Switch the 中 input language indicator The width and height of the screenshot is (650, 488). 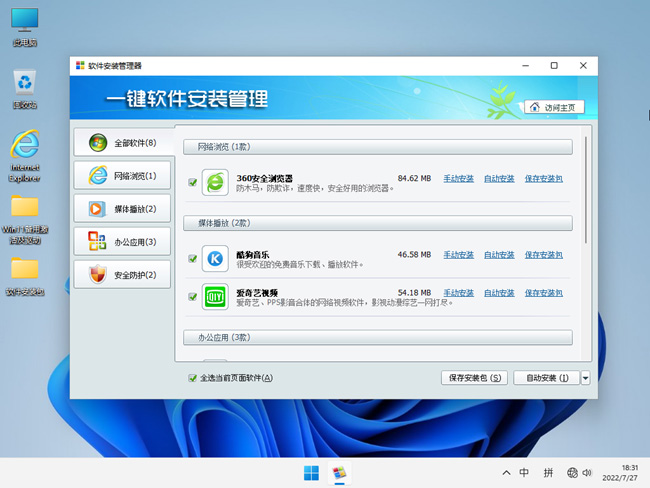(x=524, y=473)
